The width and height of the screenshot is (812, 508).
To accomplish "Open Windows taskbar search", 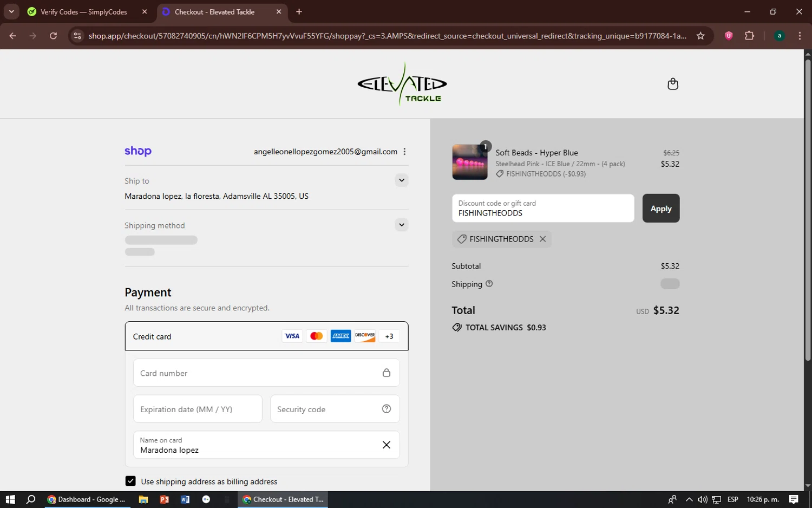I will (31, 499).
